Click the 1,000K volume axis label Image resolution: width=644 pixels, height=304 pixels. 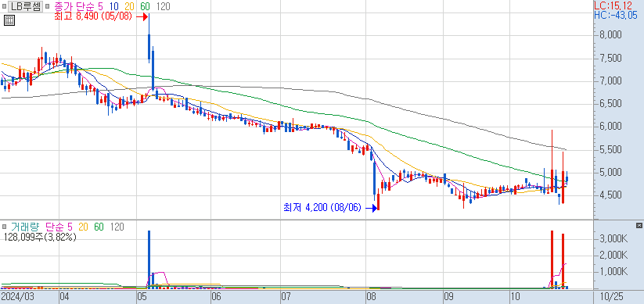613,272
